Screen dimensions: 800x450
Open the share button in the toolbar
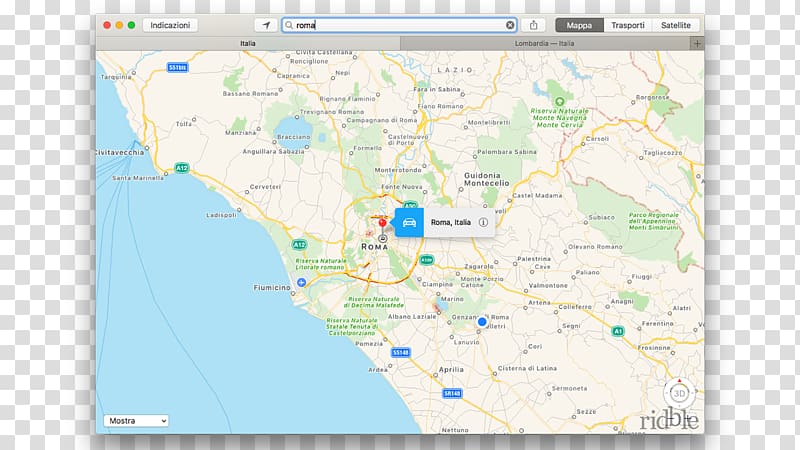pyautogui.click(x=534, y=25)
